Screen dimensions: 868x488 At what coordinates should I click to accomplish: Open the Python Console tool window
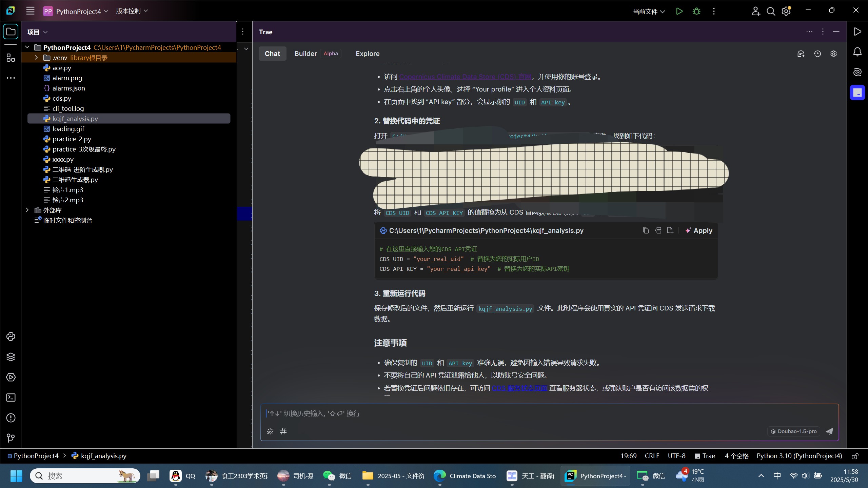coord(11,337)
